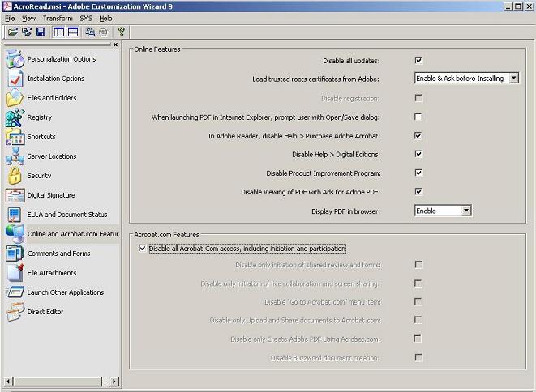Enable the Open/Save dialog prompt checkbox
The width and height of the screenshot is (536, 392).
[x=418, y=117]
